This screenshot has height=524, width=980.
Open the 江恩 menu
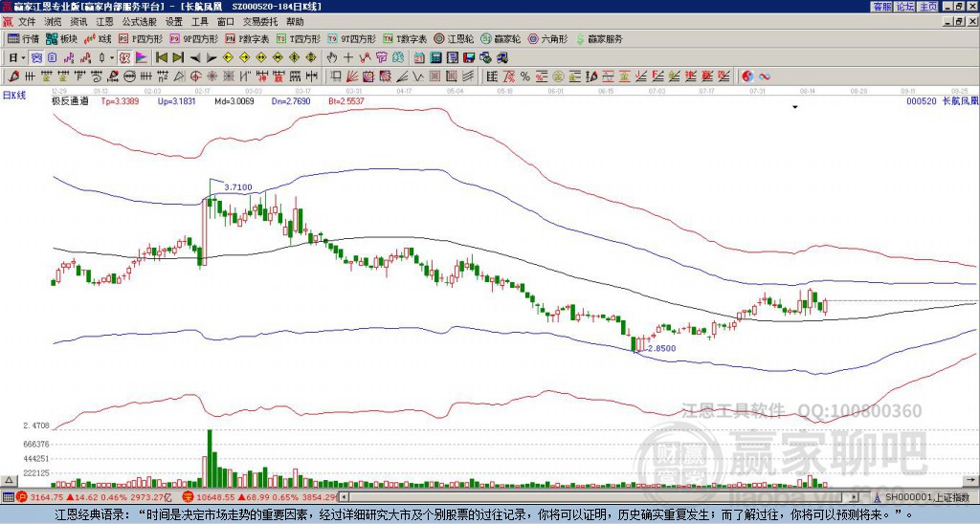(x=104, y=22)
